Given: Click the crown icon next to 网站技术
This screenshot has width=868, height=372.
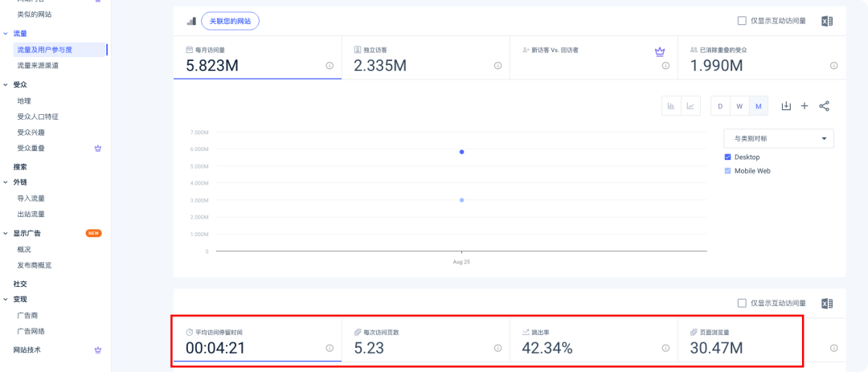Looking at the screenshot, I should point(98,350).
